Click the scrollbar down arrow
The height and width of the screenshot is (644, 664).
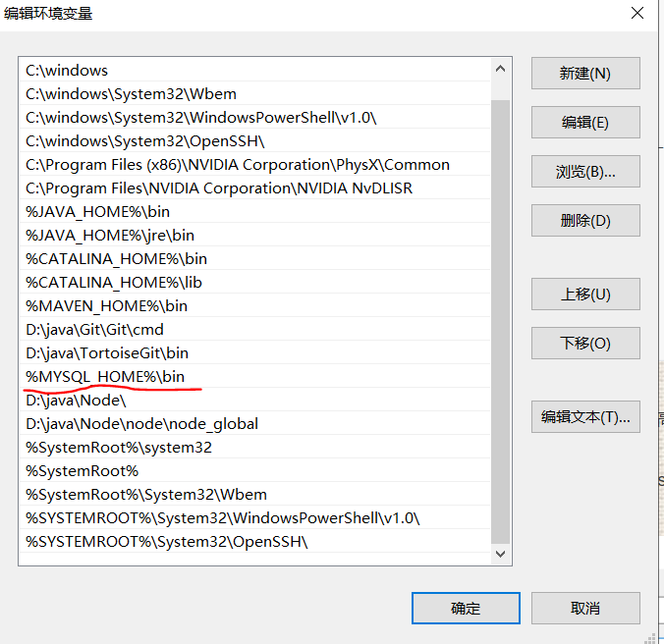(x=501, y=554)
